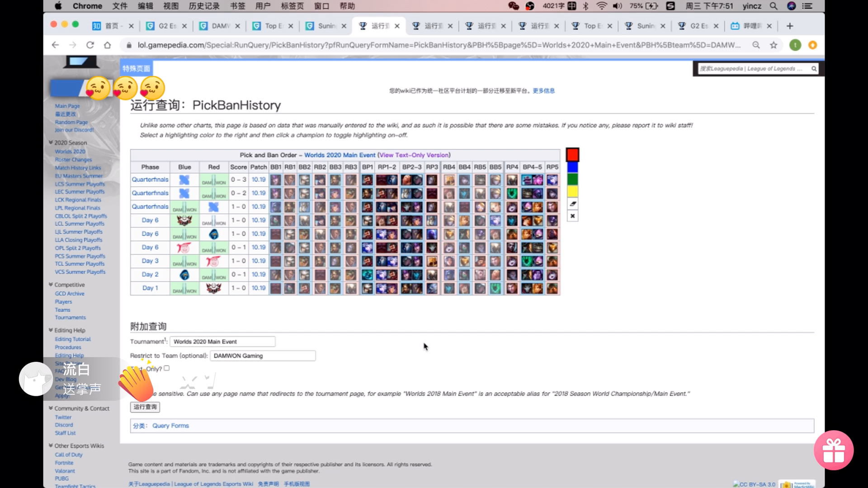This screenshot has width=868, height=488.
Task: Open 书签 menu
Action: (x=237, y=6)
